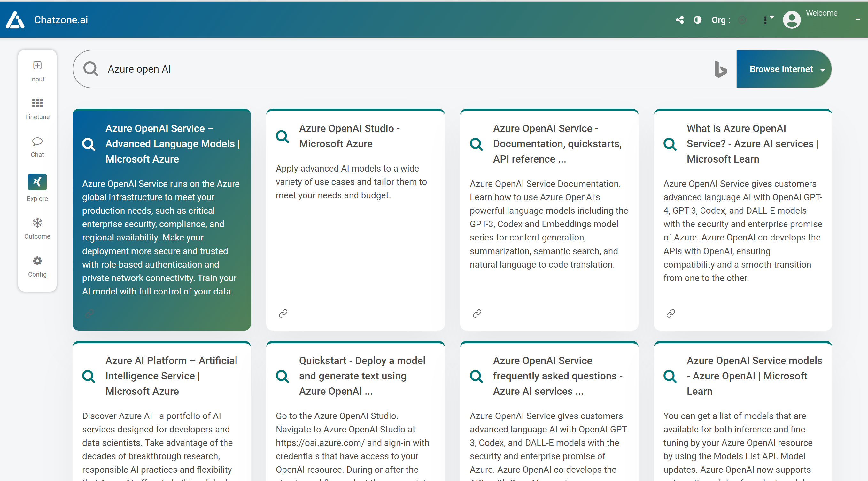The height and width of the screenshot is (481, 868).
Task: Open link icon on Advanced Language Models card
Action: click(x=89, y=314)
